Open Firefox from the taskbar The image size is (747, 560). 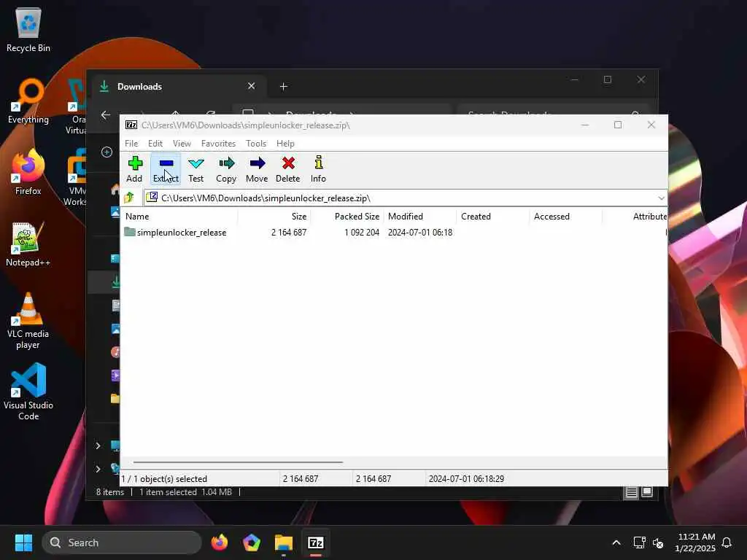point(219,542)
